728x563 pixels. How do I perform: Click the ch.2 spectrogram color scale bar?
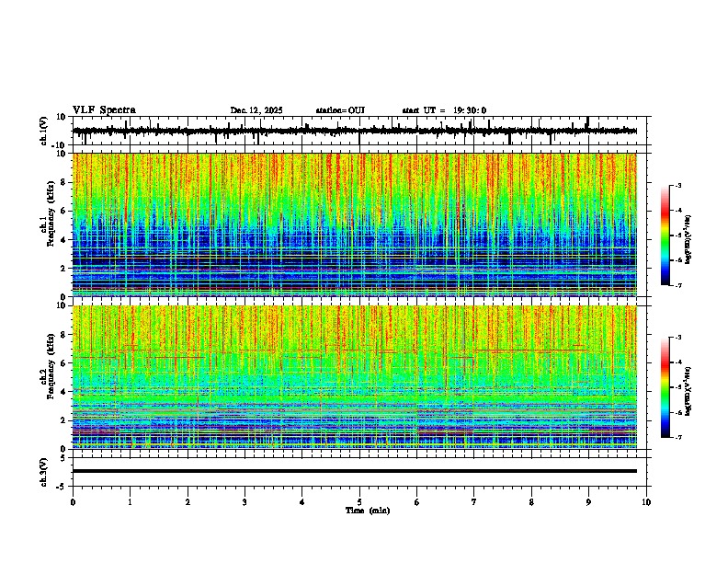pos(665,387)
